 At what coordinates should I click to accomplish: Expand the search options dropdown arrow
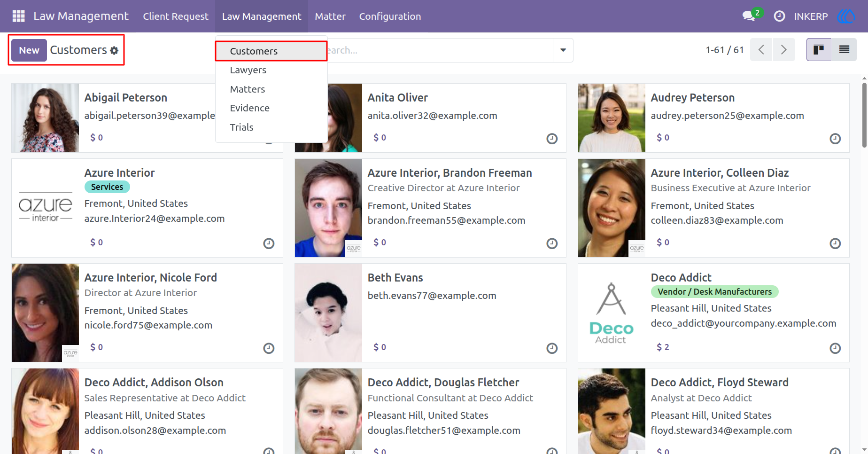[x=563, y=50]
